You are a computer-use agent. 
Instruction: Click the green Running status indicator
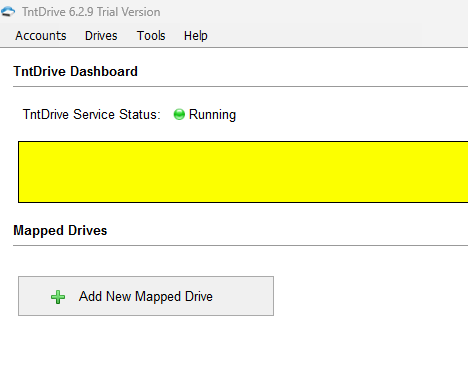(179, 114)
